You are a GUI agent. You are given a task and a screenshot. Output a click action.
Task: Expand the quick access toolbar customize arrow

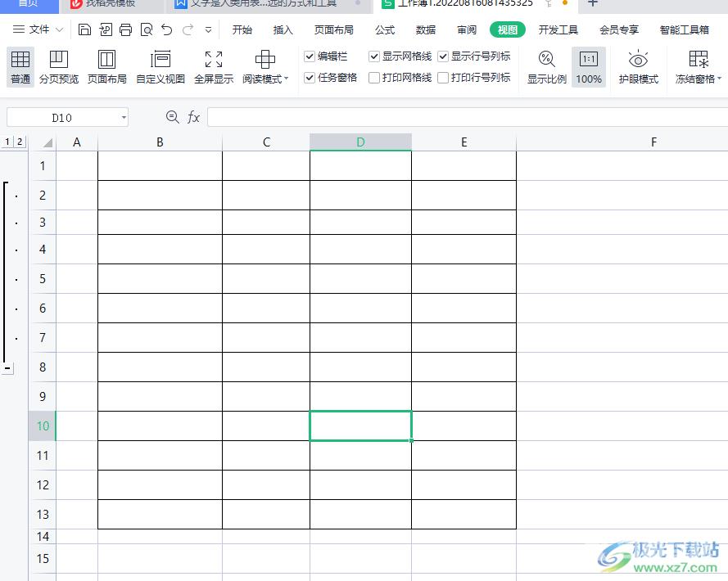(x=209, y=30)
